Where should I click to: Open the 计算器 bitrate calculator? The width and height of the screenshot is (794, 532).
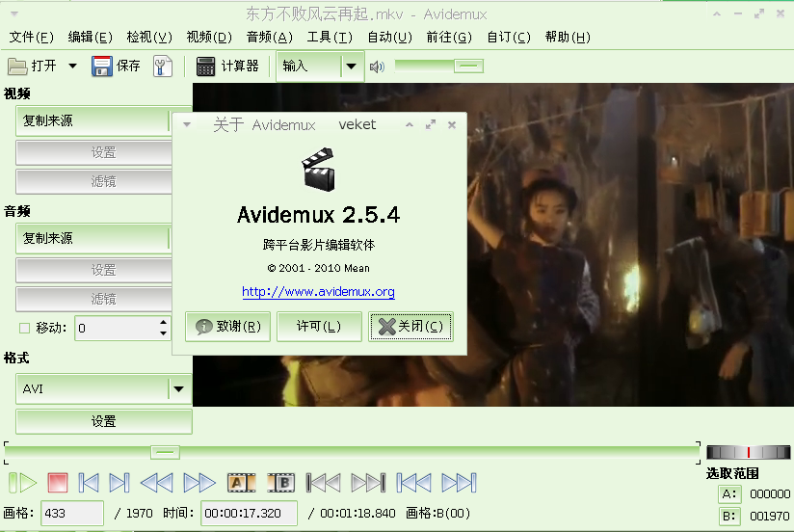(228, 66)
